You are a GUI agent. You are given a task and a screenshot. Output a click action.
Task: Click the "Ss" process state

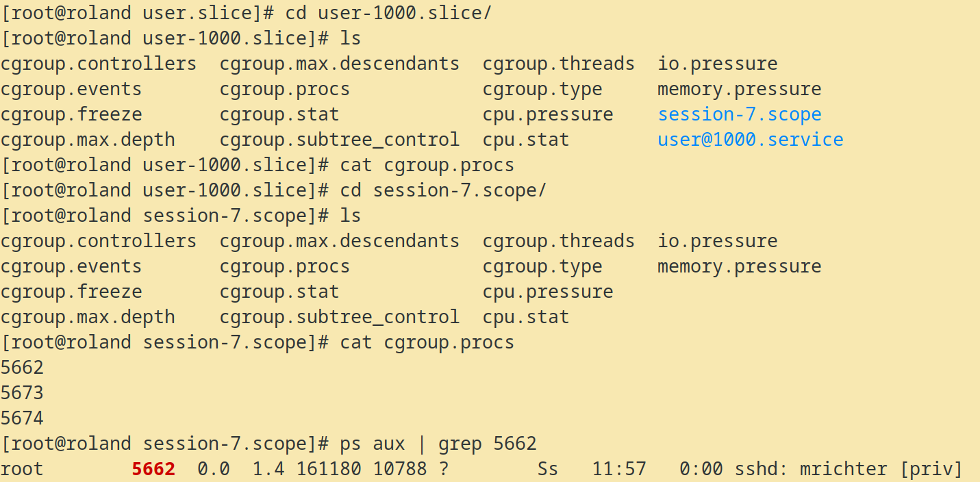[x=547, y=469]
